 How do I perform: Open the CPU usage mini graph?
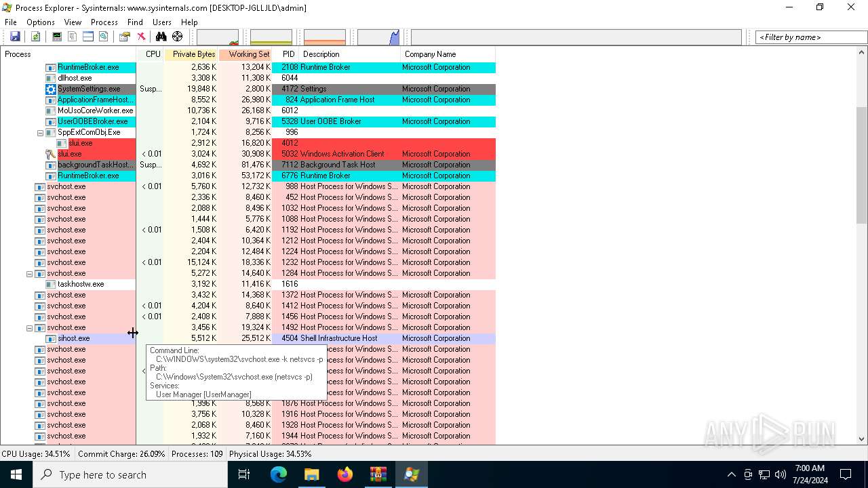click(218, 37)
